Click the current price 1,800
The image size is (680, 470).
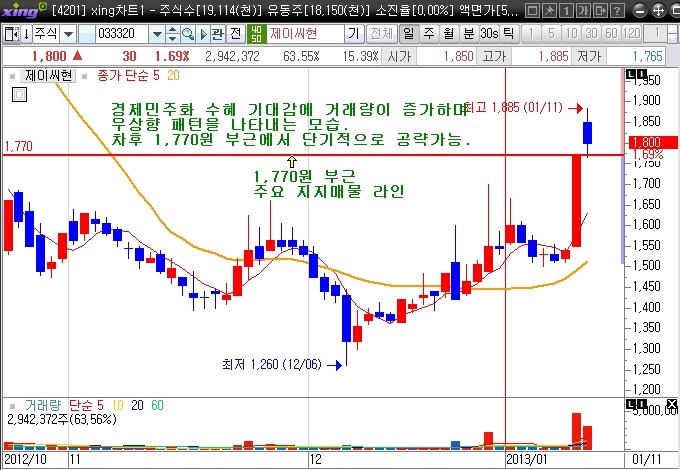49,56
